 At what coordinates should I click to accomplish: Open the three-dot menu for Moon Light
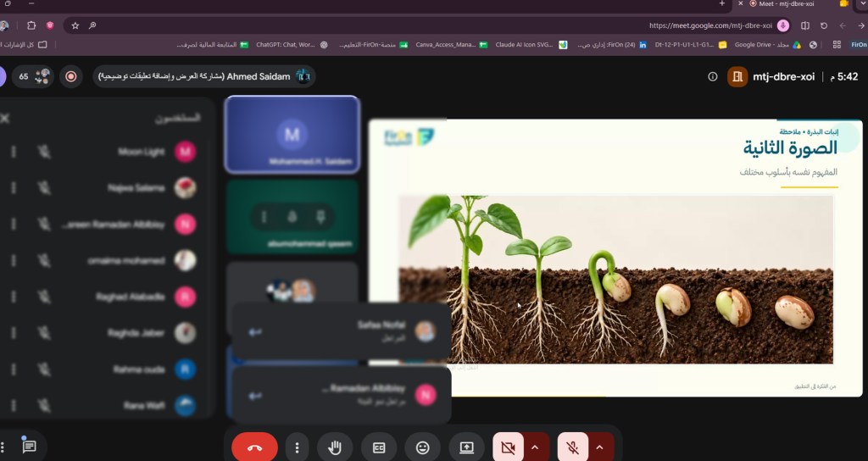pyautogui.click(x=14, y=152)
